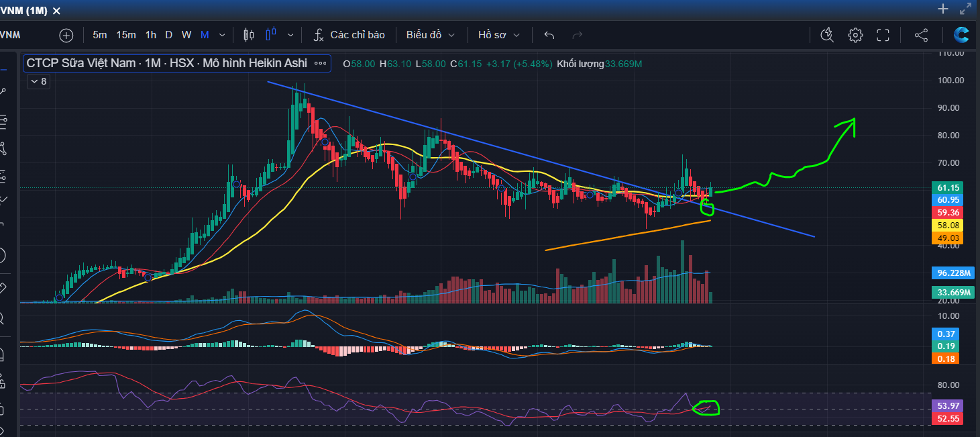Add a new chart tab with plus icon
980x437 pixels.
point(942,9)
